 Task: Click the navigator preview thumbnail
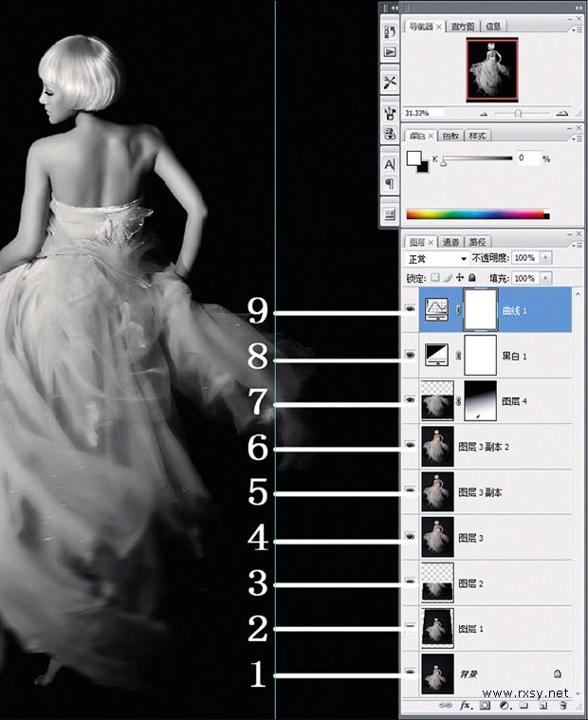(492, 70)
